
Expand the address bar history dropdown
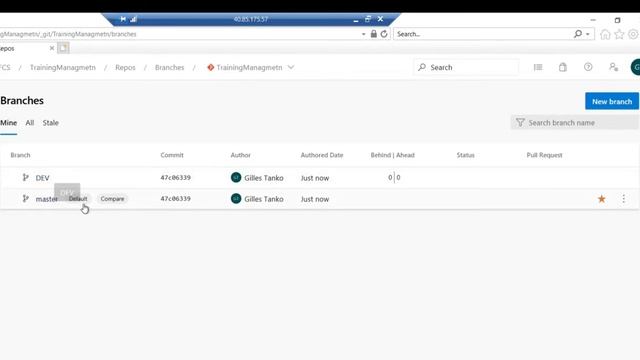(363, 34)
